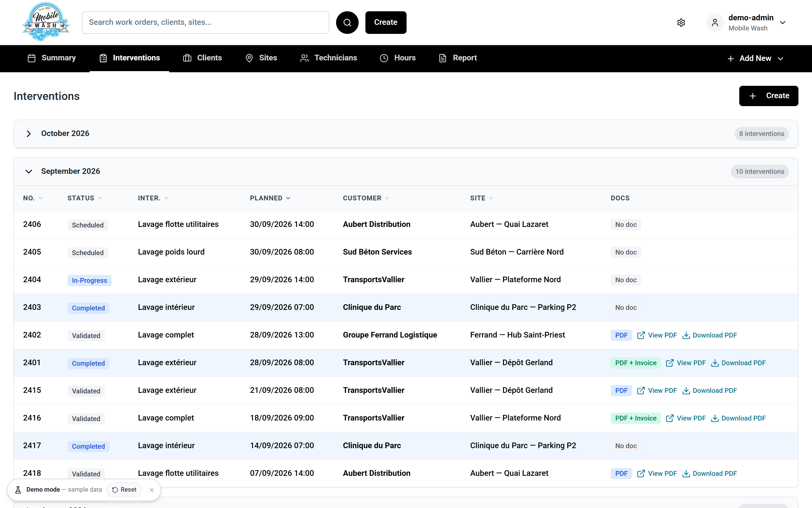Click View PDF for intervention 2401
This screenshot has width=812, height=508.
click(x=686, y=363)
